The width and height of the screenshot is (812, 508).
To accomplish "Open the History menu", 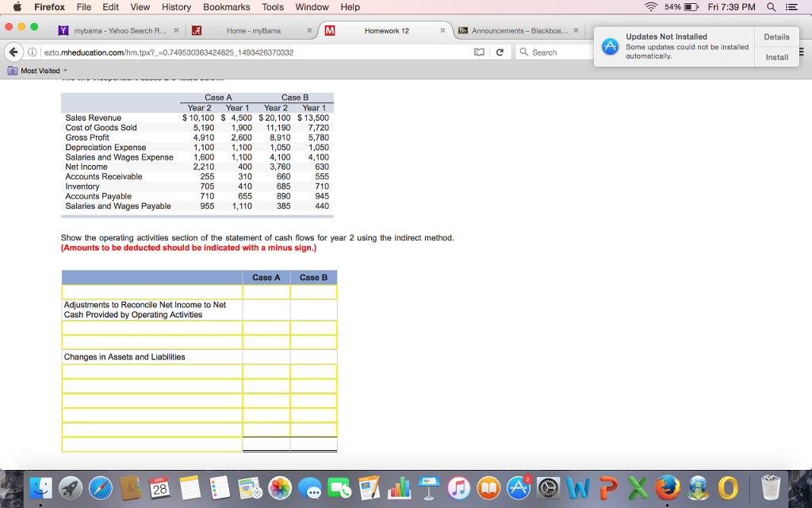I will tap(176, 7).
